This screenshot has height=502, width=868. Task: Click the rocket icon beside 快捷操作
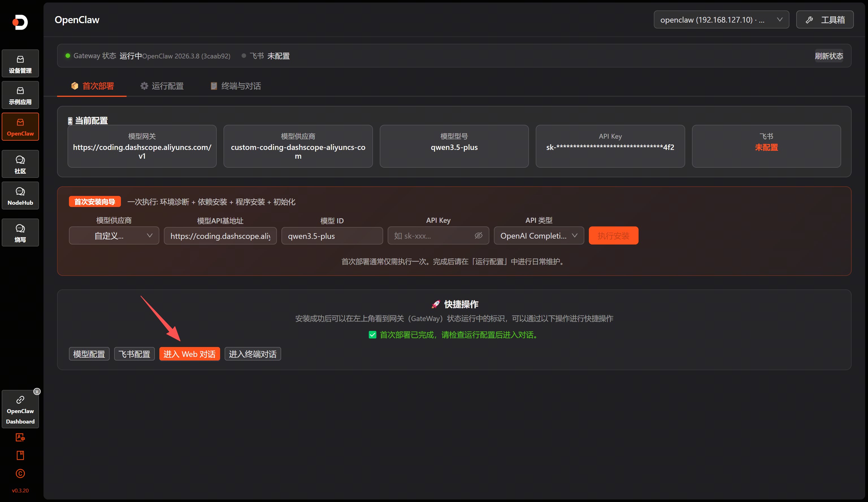coord(436,304)
